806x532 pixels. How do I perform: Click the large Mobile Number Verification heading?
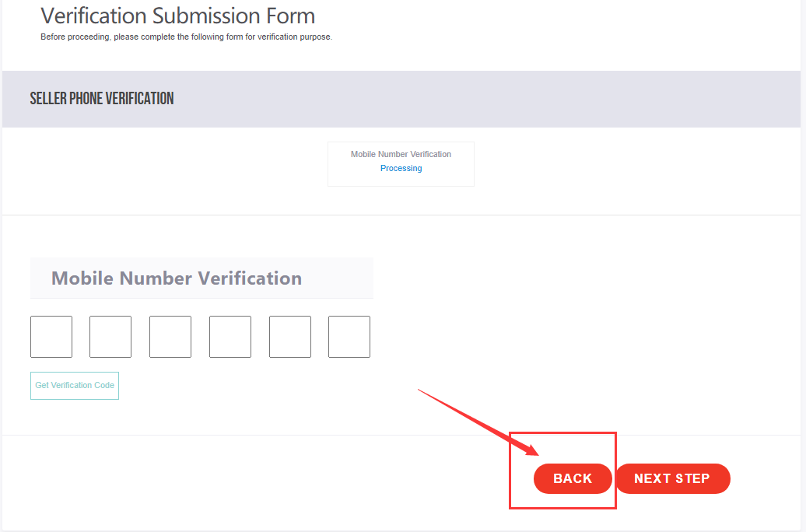(x=177, y=278)
